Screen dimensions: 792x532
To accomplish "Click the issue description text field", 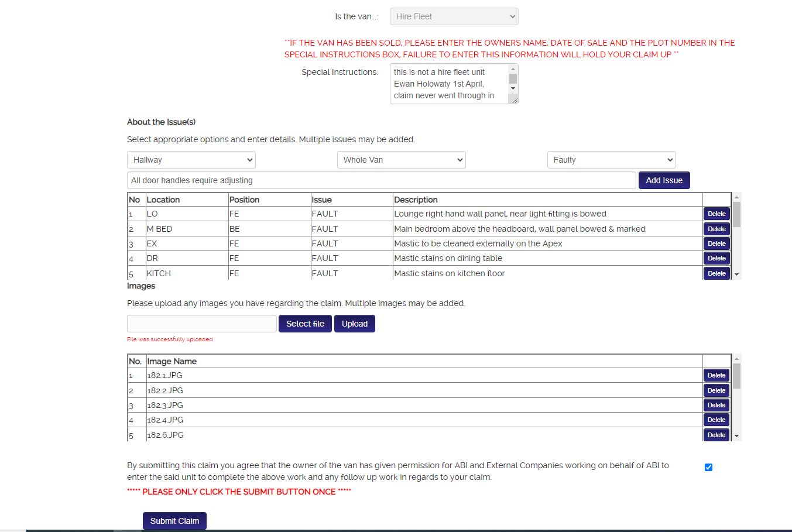I will tap(381, 180).
